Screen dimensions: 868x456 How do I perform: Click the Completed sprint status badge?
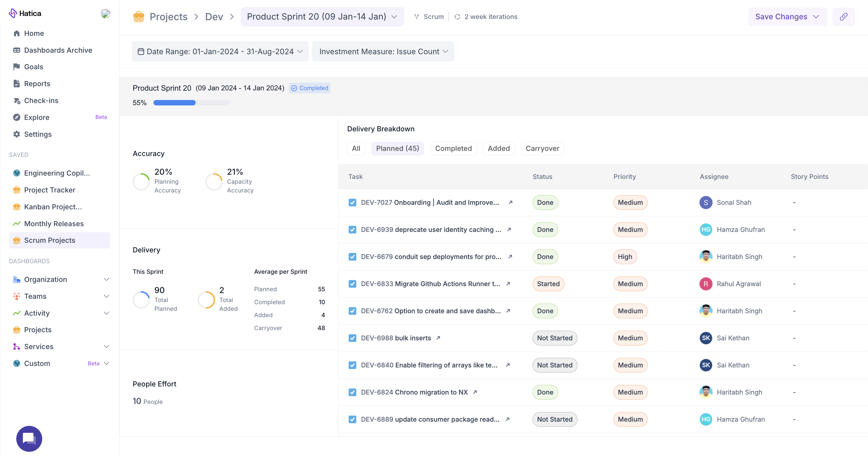pos(309,88)
